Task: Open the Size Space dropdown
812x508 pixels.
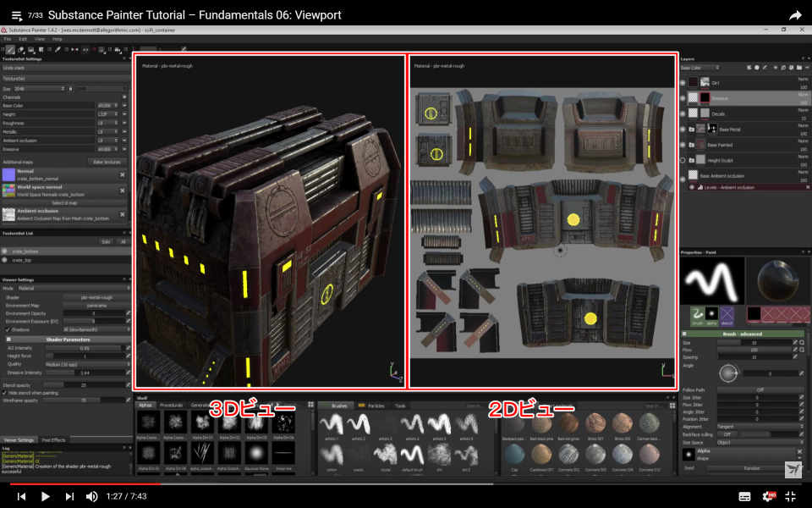Action: [760, 443]
